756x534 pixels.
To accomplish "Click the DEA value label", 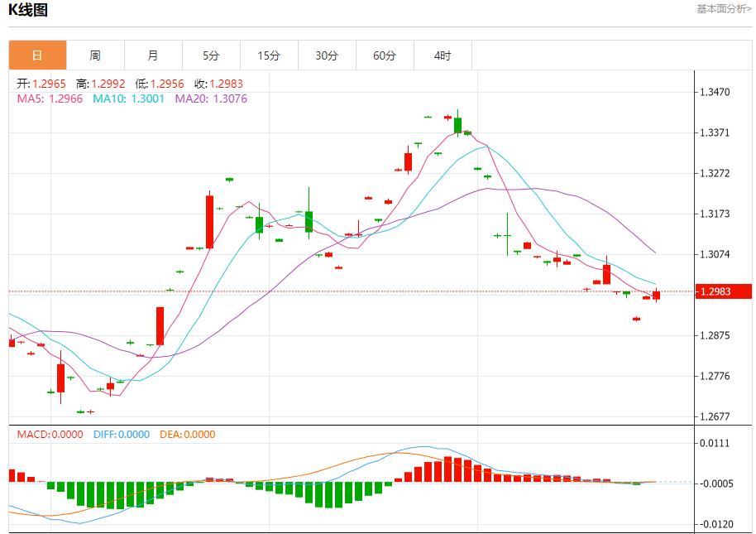I will (187, 435).
